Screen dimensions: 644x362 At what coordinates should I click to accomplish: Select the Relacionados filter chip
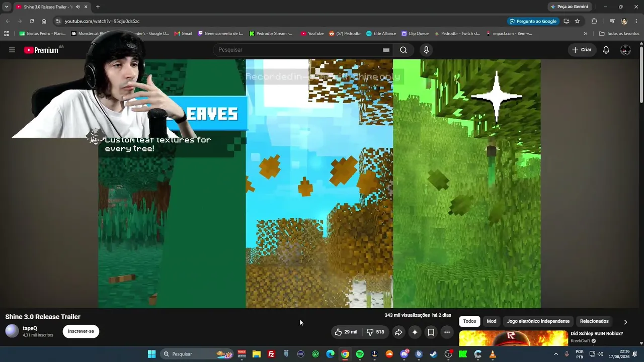[x=594, y=321]
